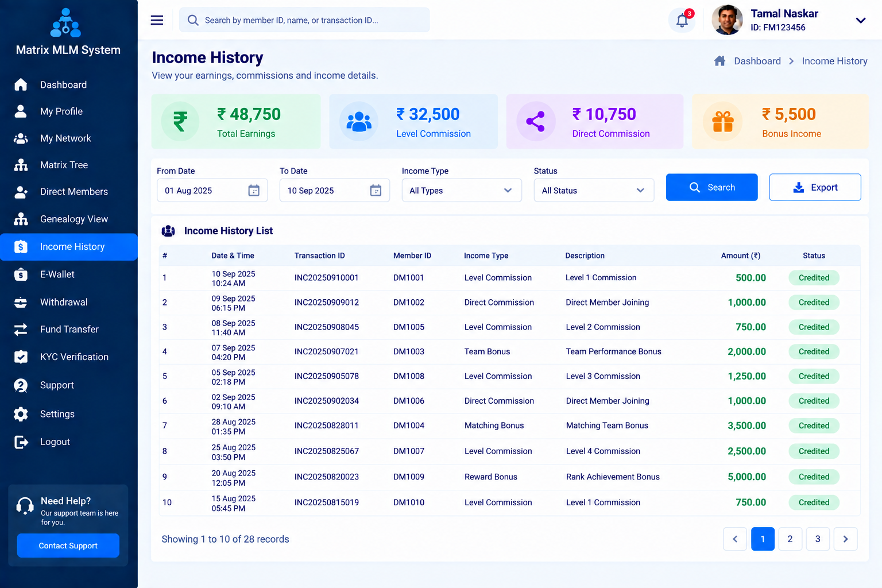The width and height of the screenshot is (882, 588).
Task: Click Tamal Naskar's profile avatar
Action: [727, 20]
